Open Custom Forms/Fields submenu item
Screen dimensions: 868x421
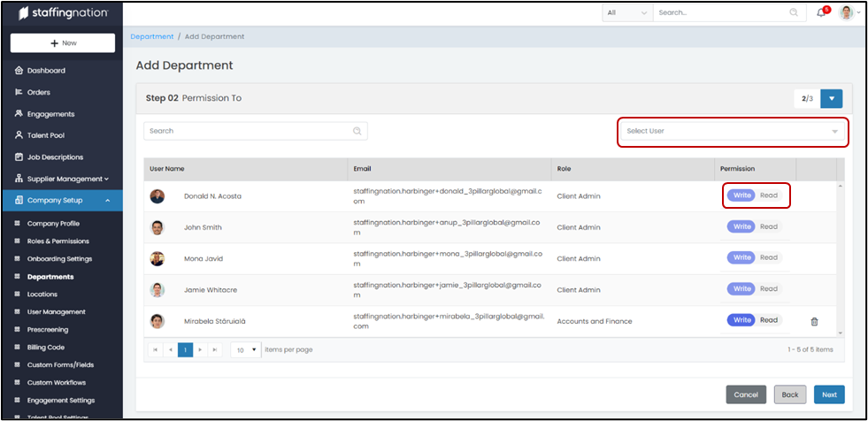[60, 365]
